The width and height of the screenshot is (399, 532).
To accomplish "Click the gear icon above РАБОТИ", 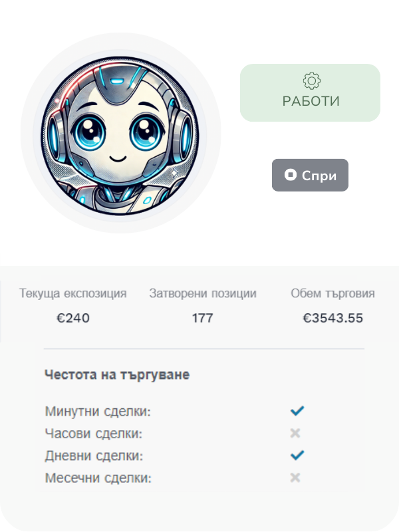I will point(311,81).
